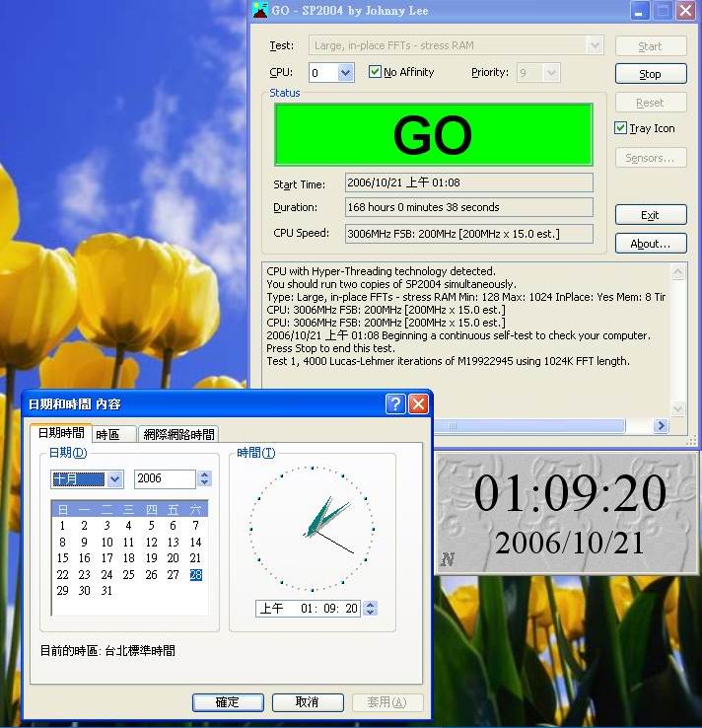This screenshot has width=702, height=728.
Task: Toggle the No Affinity checkbox
Action: tap(375, 71)
